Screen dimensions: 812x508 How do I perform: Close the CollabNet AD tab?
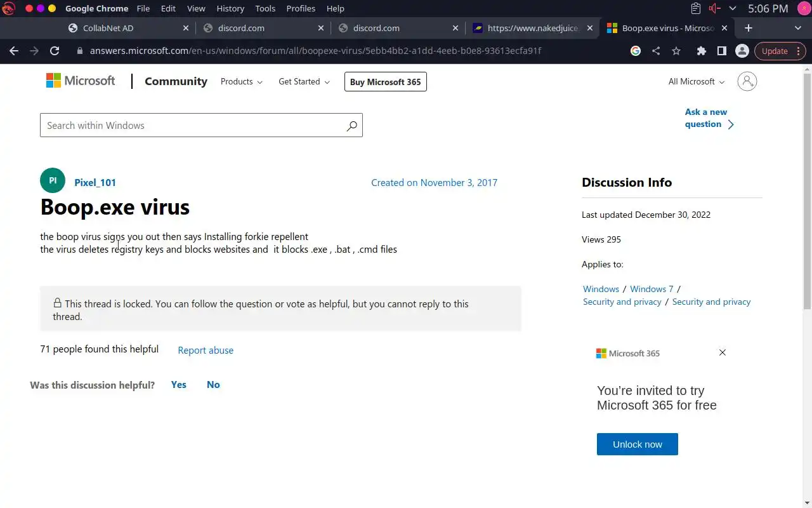click(186, 28)
